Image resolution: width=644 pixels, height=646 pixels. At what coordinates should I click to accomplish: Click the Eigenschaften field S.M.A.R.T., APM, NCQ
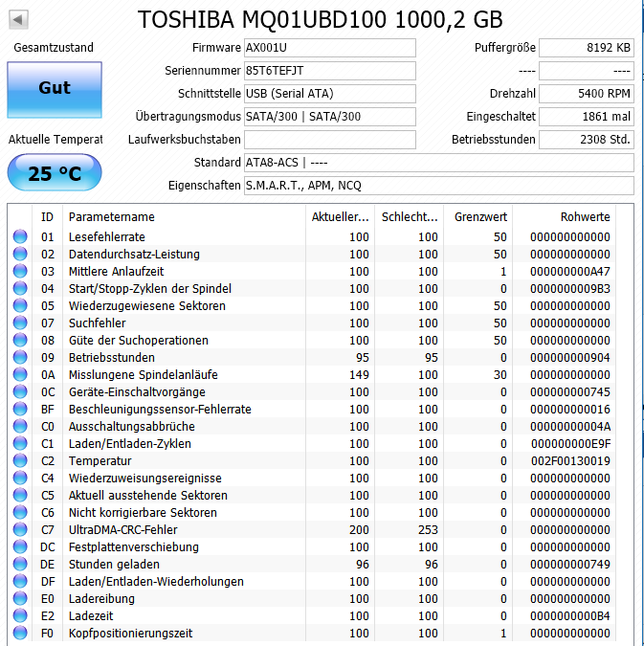pyautogui.click(x=439, y=186)
